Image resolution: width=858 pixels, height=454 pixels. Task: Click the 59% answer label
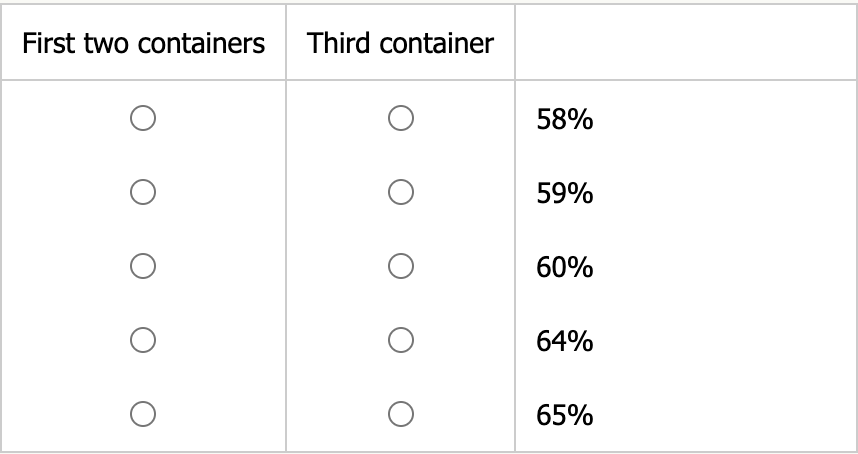click(565, 193)
